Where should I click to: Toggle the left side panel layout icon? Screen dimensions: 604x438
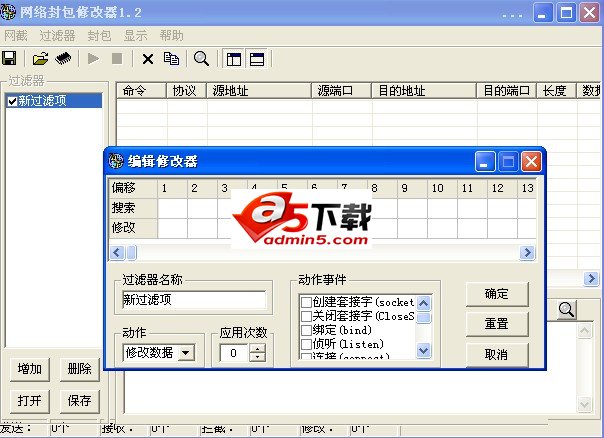[234, 59]
